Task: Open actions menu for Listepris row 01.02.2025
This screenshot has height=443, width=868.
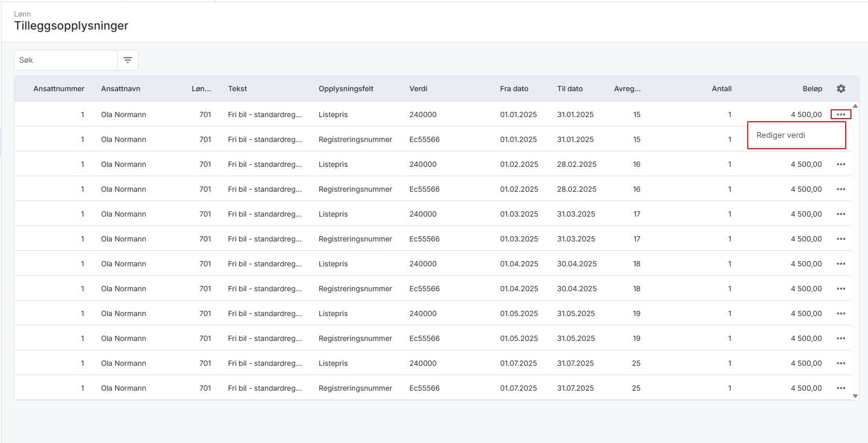Action: coord(841,164)
